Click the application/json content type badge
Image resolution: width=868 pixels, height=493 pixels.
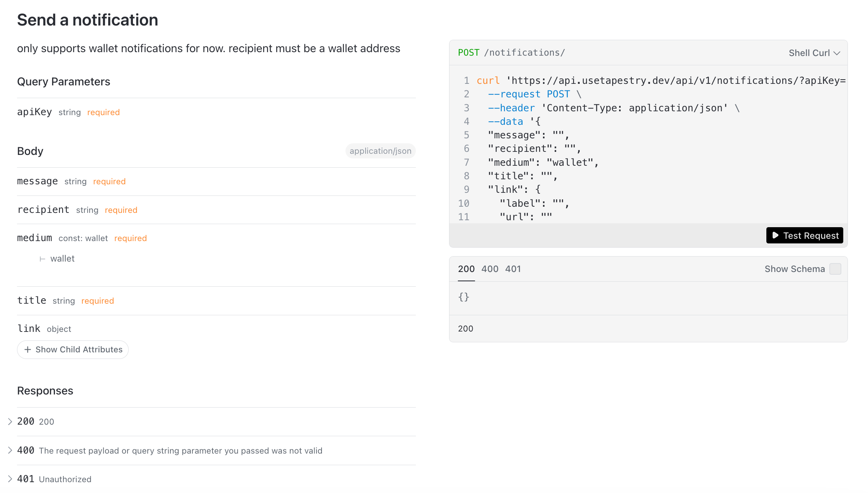point(380,151)
